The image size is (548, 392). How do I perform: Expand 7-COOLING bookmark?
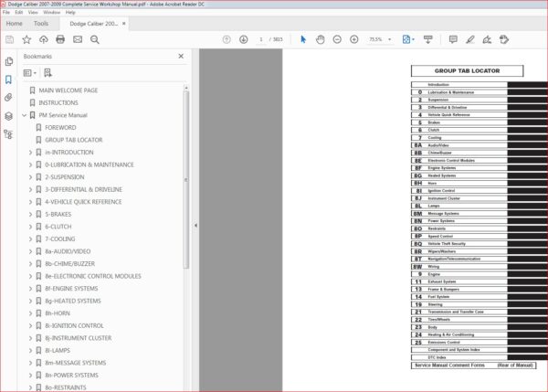click(x=30, y=239)
